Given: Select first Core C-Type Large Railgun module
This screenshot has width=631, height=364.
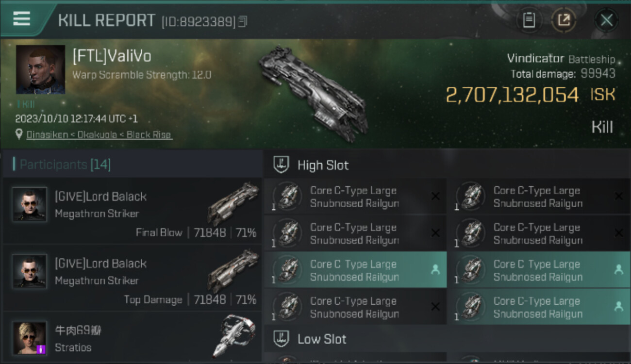Looking at the screenshot, I should coord(355,197).
